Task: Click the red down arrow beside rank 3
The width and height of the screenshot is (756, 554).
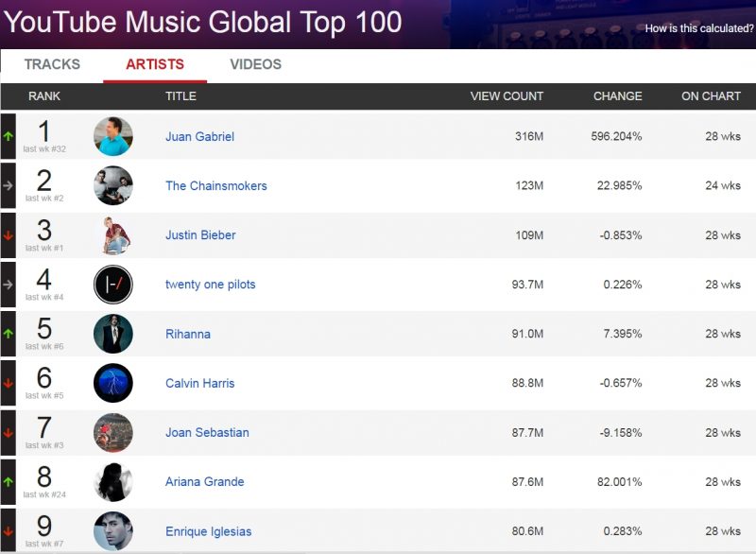Action: click(x=8, y=235)
